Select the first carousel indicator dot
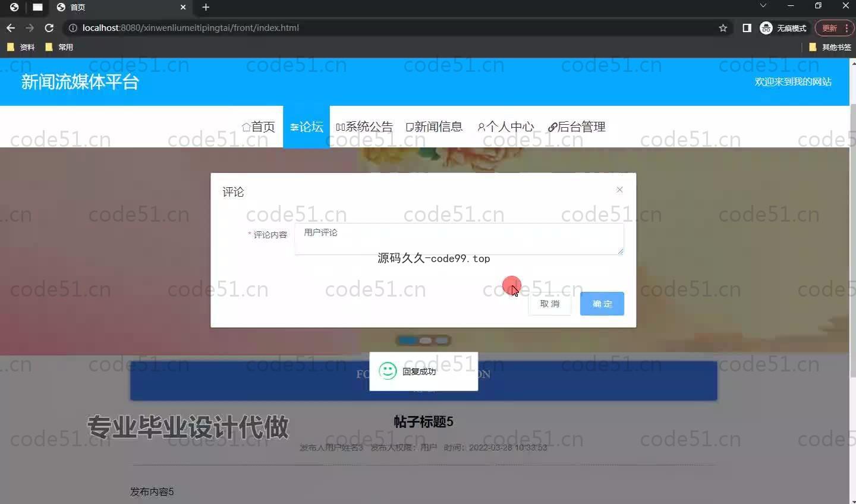This screenshot has width=856, height=504. tap(408, 341)
